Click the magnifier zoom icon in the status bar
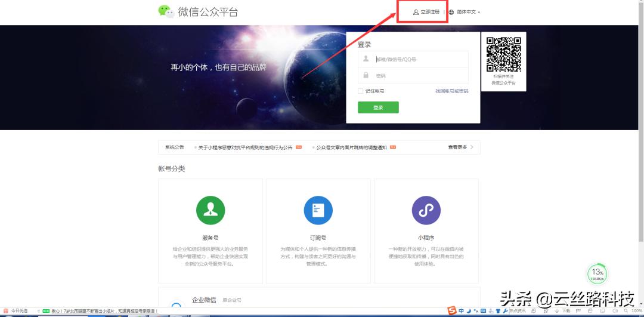 point(626,311)
